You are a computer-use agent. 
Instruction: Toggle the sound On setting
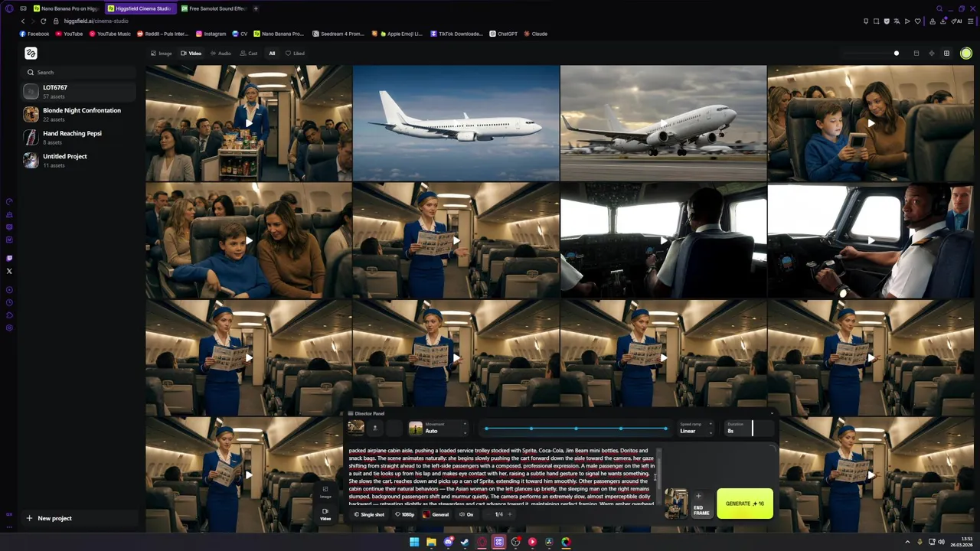466,514
